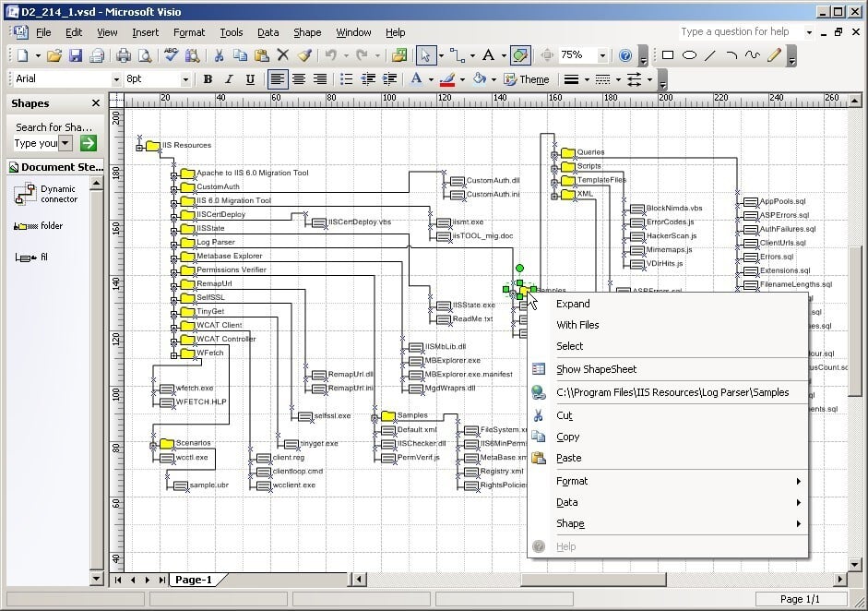Select the Line drawing tool

pyautogui.click(x=710, y=55)
